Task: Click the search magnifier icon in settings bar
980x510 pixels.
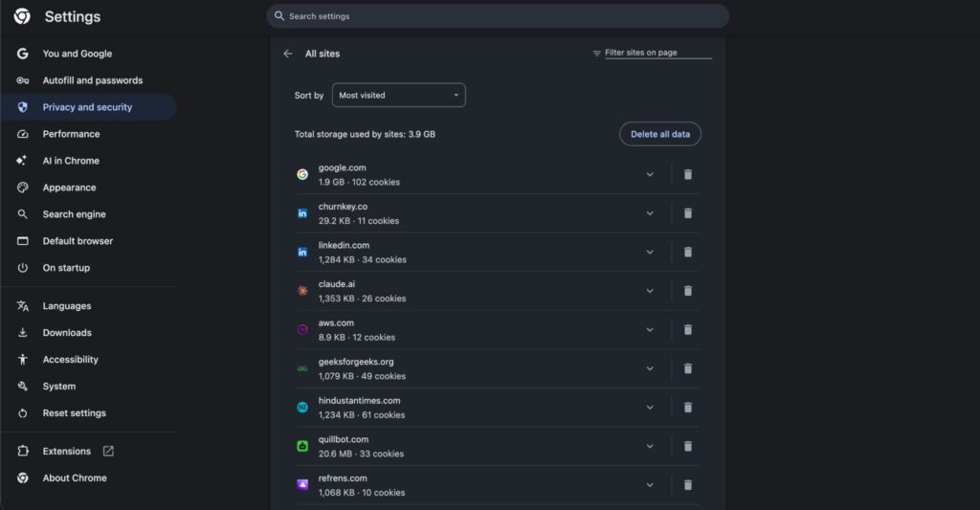Action: point(279,16)
